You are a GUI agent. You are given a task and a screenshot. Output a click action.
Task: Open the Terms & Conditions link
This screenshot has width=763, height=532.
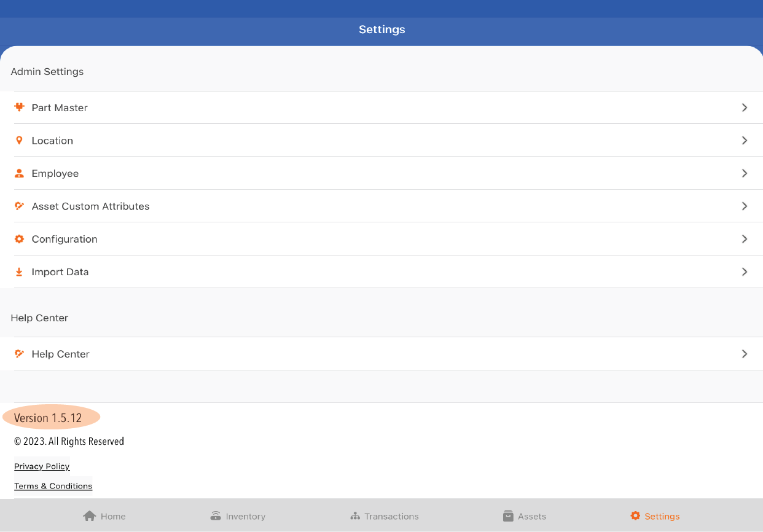click(53, 486)
